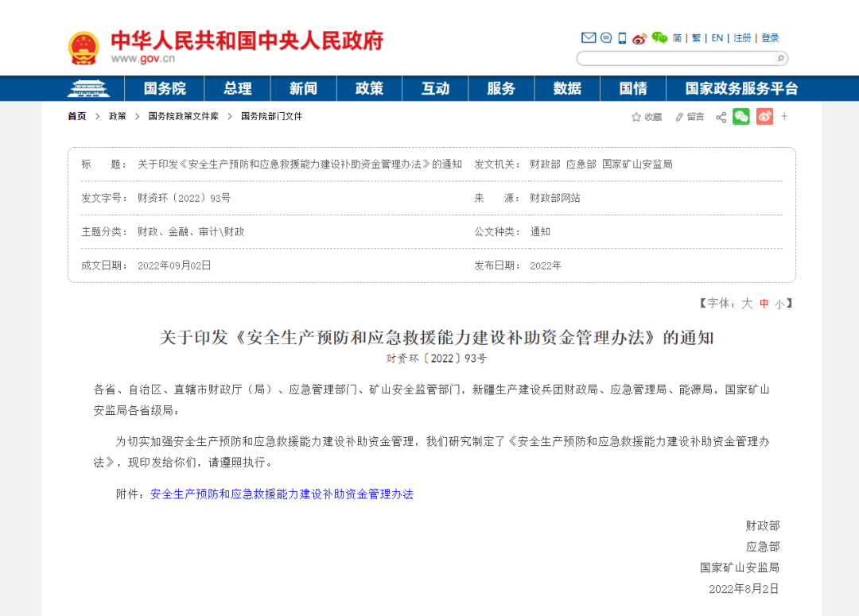Image resolution: width=859 pixels, height=616 pixels.
Task: Share article via red Weibo button
Action: click(764, 117)
